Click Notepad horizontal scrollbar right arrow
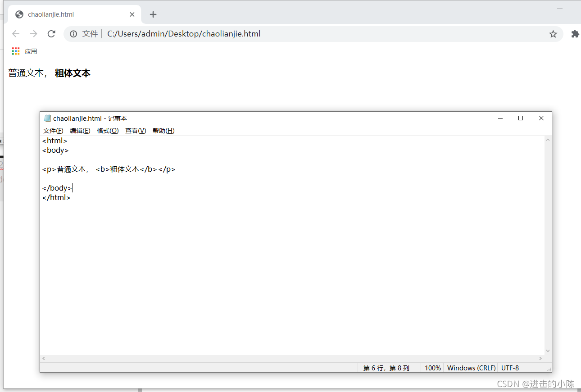Viewport: 581px width, 392px height. coord(540,359)
